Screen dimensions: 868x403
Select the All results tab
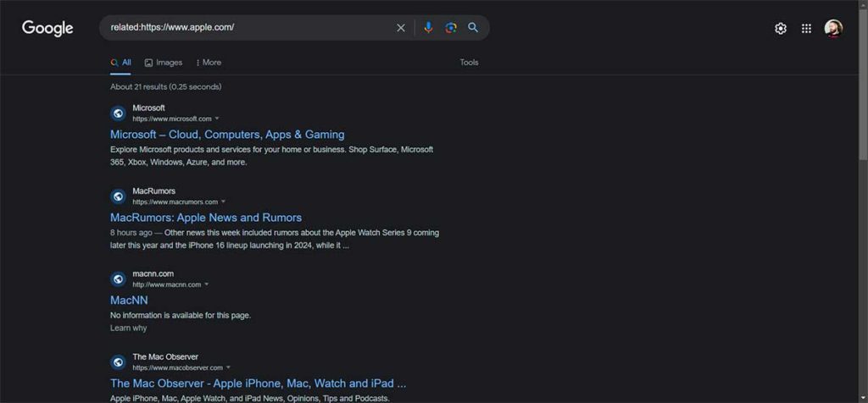pyautogui.click(x=120, y=63)
